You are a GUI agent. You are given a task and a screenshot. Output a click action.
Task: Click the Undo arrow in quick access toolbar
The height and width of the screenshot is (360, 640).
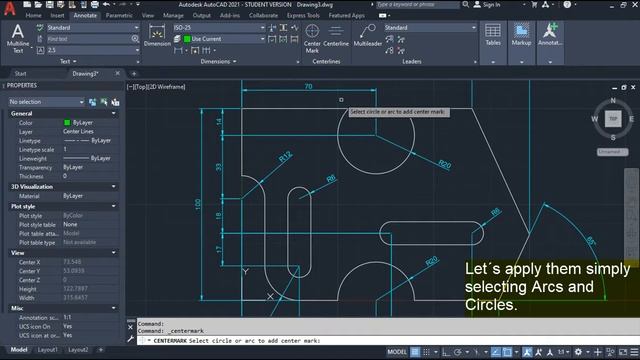[106, 4]
